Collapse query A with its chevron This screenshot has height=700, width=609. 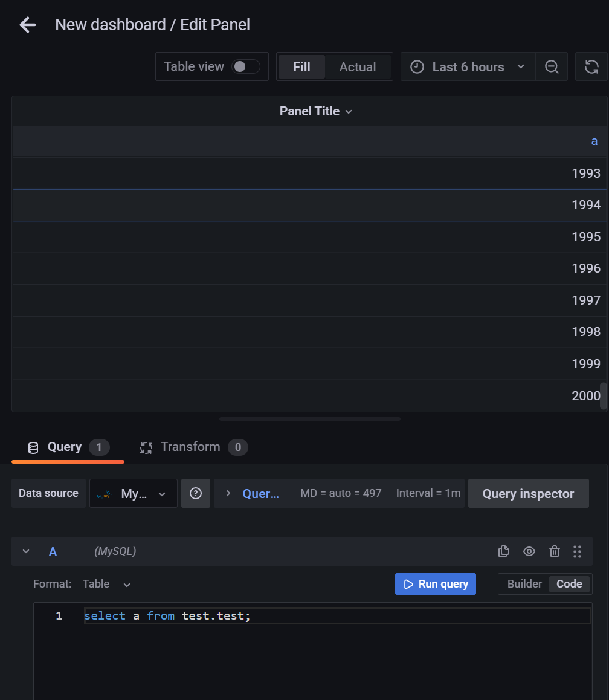coord(25,551)
